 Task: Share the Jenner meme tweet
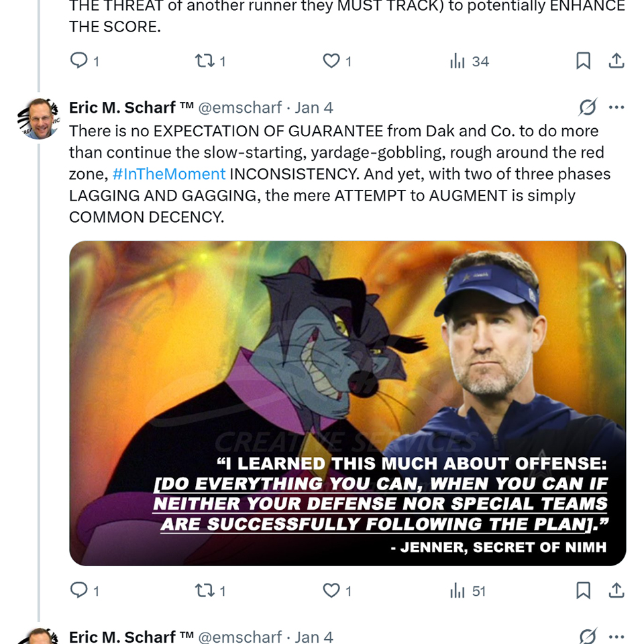tap(616, 590)
